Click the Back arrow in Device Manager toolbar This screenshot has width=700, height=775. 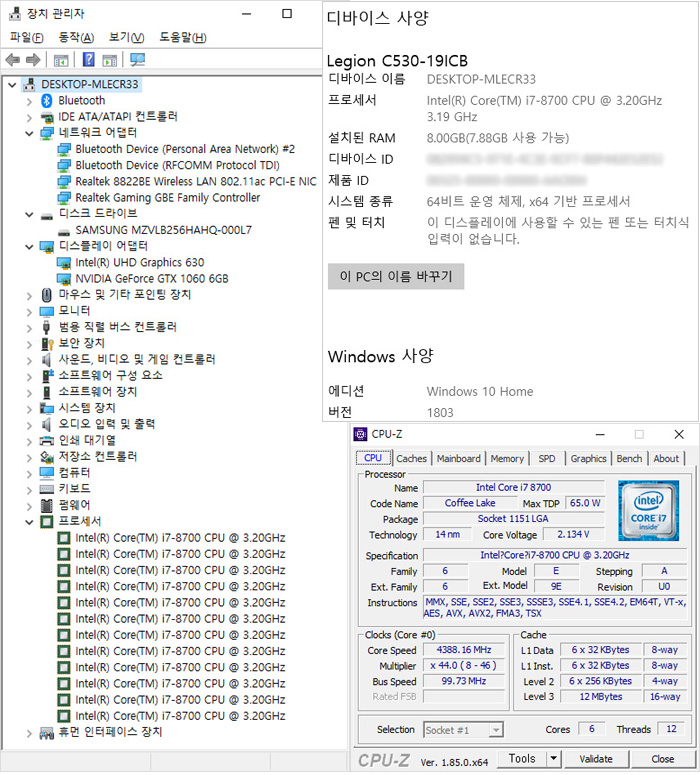[12, 60]
